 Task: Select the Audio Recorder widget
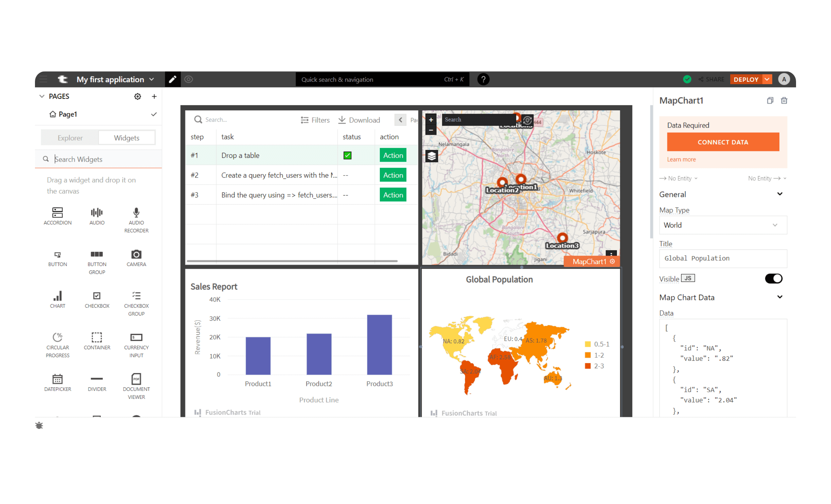(136, 220)
